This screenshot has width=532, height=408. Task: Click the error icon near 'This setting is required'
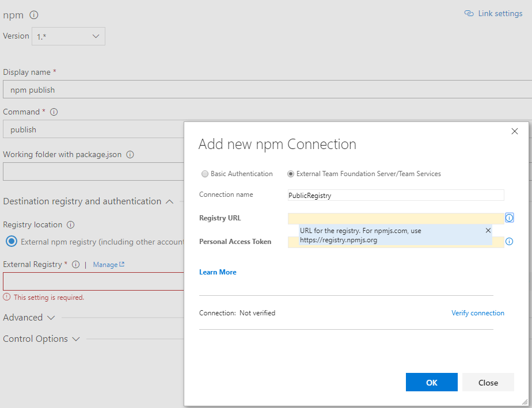point(6,297)
